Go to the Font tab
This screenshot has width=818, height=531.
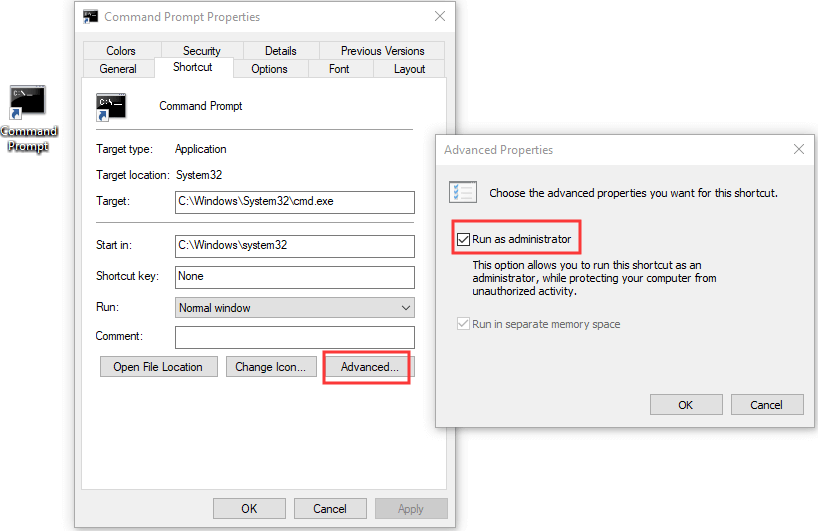pyautogui.click(x=339, y=69)
